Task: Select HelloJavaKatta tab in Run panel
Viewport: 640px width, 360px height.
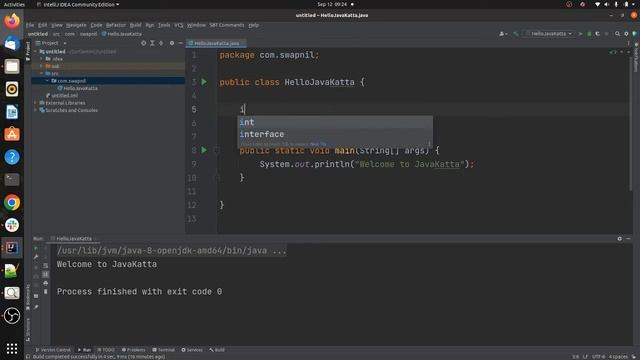Action: point(74,239)
